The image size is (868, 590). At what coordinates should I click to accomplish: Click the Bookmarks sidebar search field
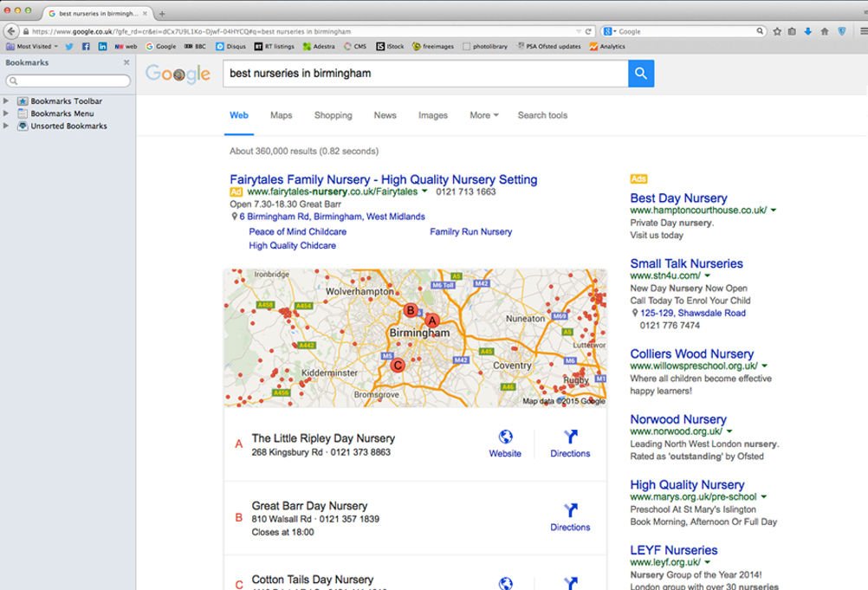(68, 81)
